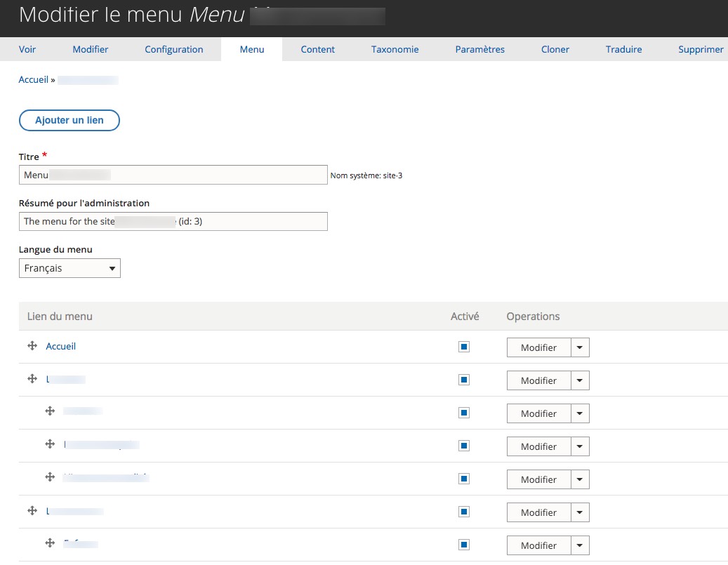Open the Accueil menu link in the table

pos(61,346)
